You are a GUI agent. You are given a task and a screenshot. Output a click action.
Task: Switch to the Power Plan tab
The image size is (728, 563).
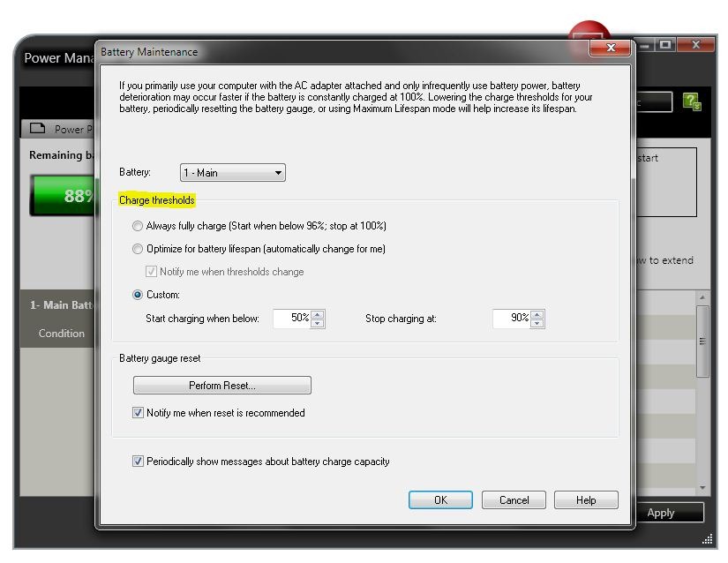click(x=58, y=129)
